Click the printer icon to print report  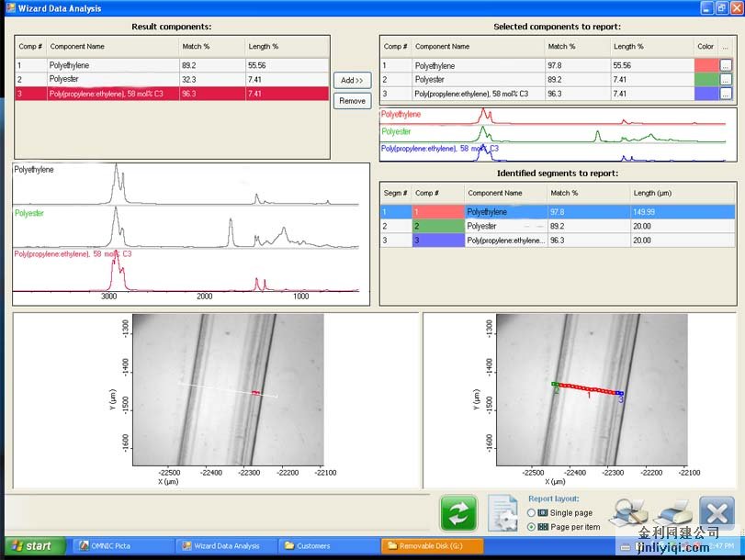(672, 512)
